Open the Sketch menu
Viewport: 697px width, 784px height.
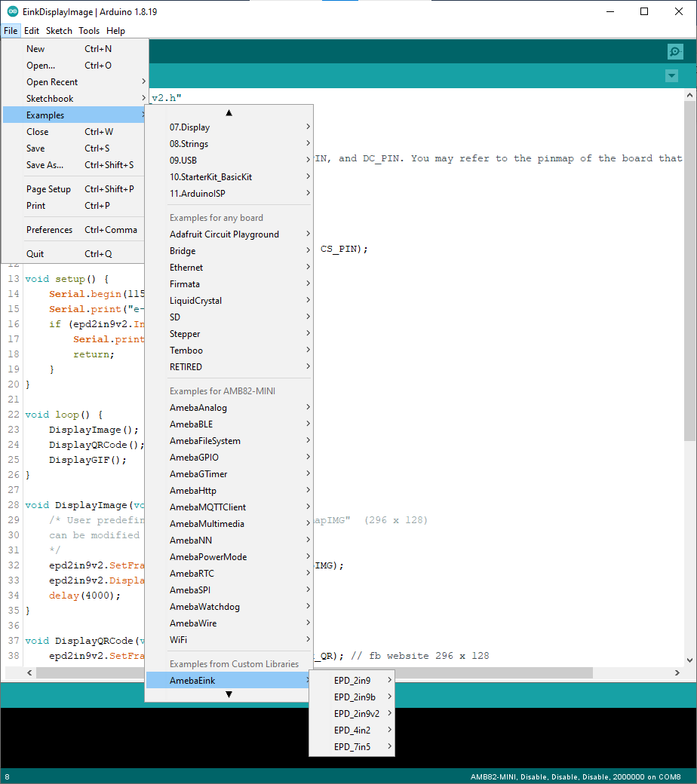tap(59, 31)
